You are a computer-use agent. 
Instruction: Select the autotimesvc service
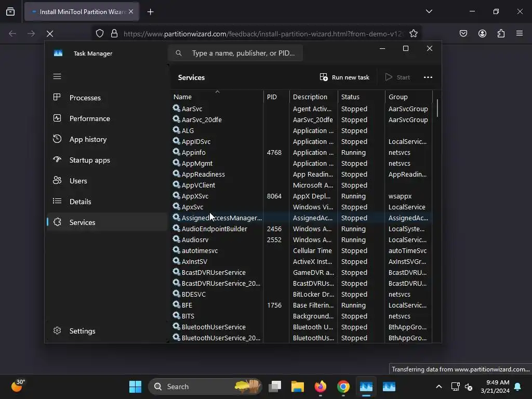pos(301,250)
